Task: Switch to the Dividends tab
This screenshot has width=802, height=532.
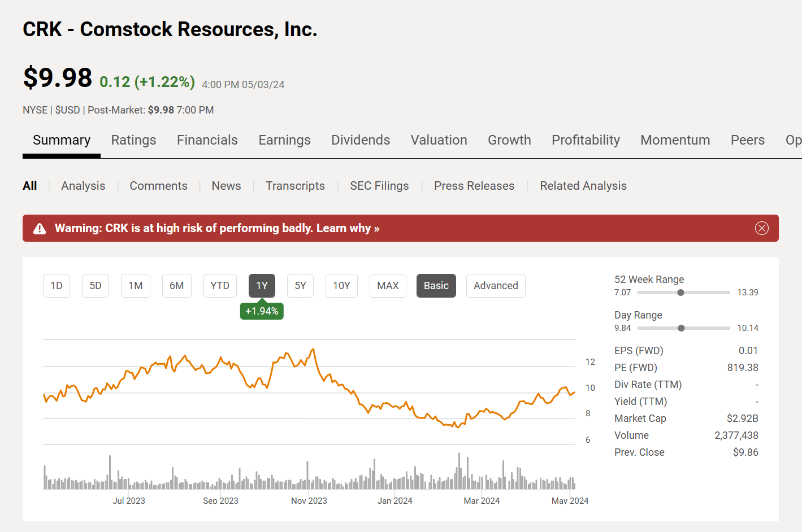Action: pos(361,140)
